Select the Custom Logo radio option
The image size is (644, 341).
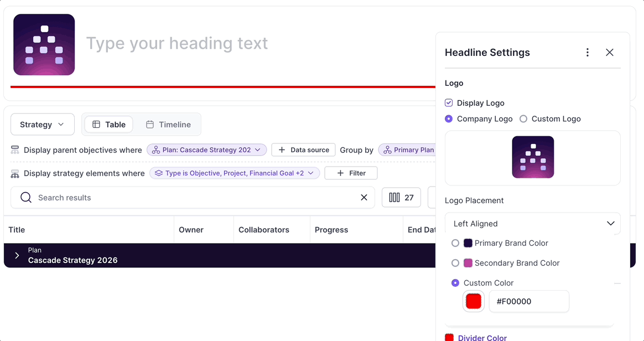pos(523,118)
